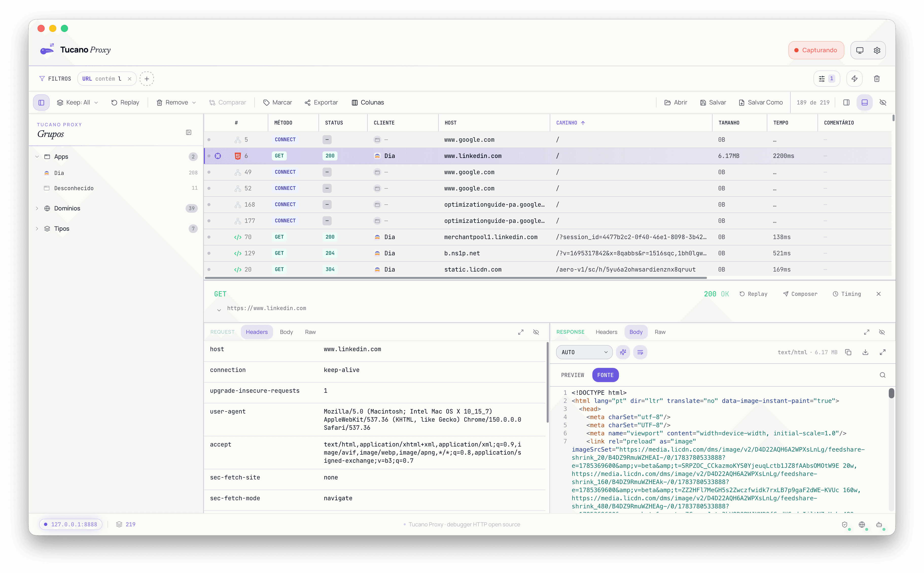The image size is (924, 573).
Task: Click the filter funnel icon
Action: point(42,79)
